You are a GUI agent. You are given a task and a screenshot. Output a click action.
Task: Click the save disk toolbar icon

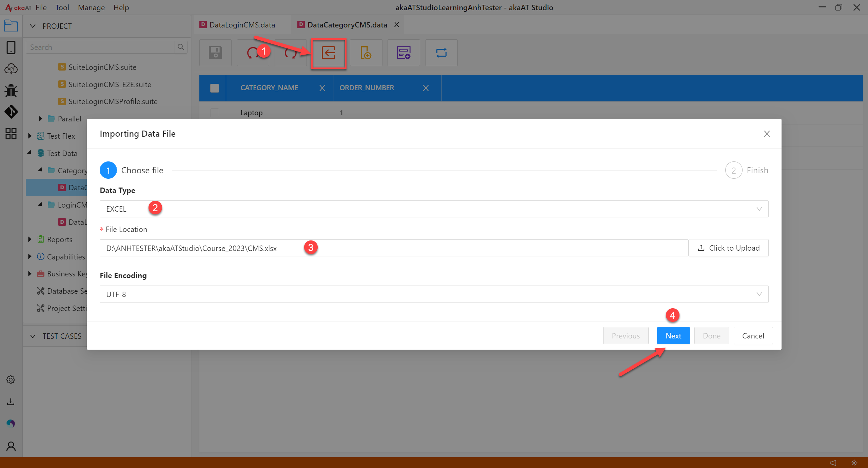pyautogui.click(x=215, y=53)
